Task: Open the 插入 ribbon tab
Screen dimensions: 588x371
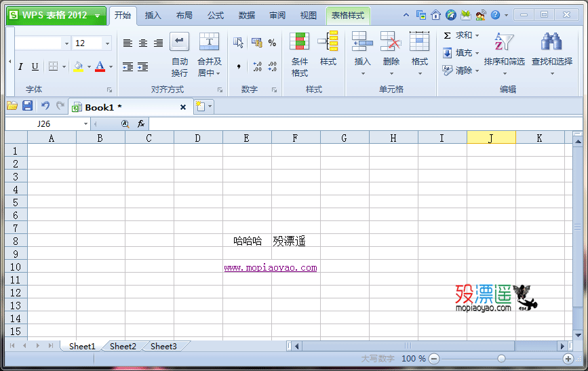Action: click(x=153, y=16)
